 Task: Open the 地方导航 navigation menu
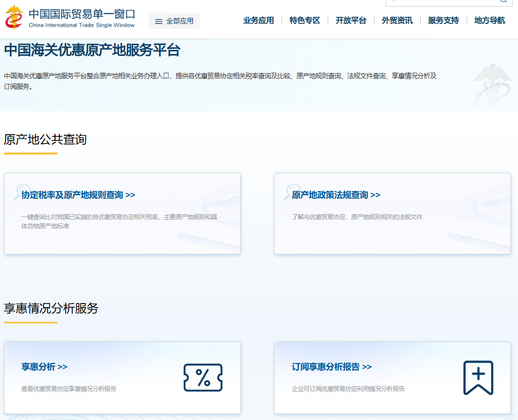(x=490, y=20)
